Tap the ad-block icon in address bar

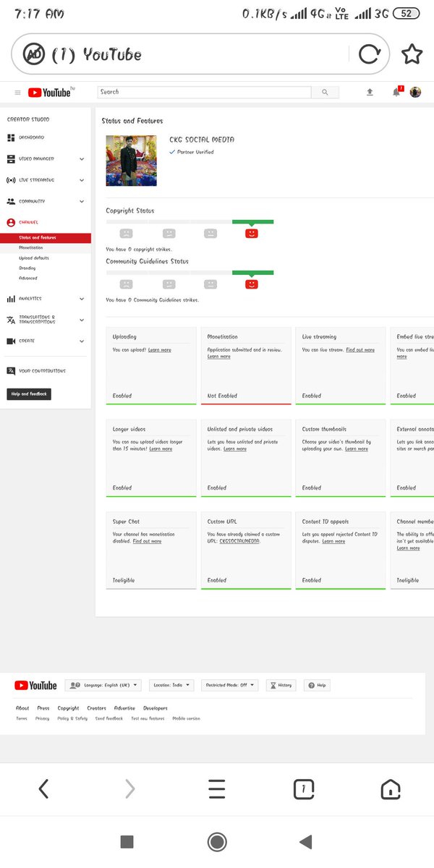pyautogui.click(x=33, y=54)
